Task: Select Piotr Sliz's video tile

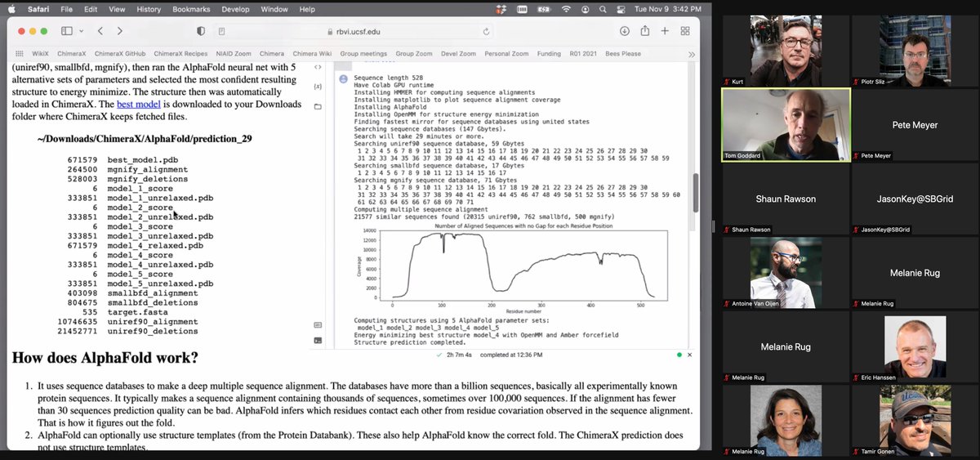Action: point(915,51)
